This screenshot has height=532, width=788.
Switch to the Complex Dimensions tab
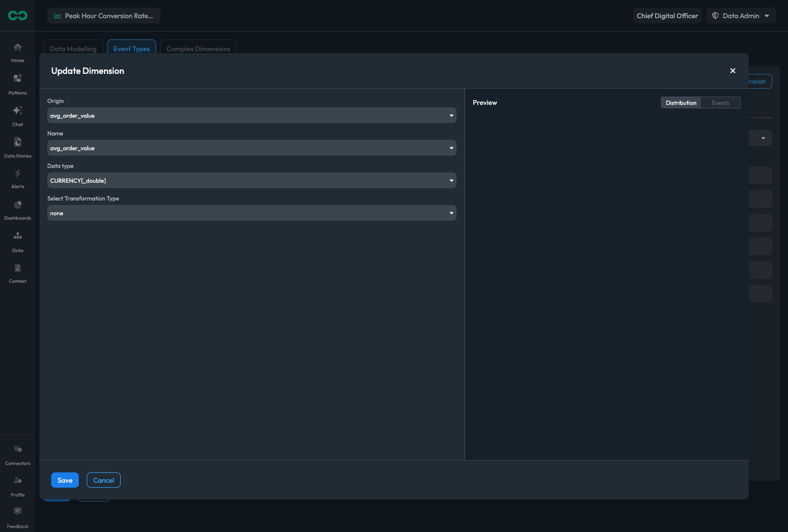[198, 48]
